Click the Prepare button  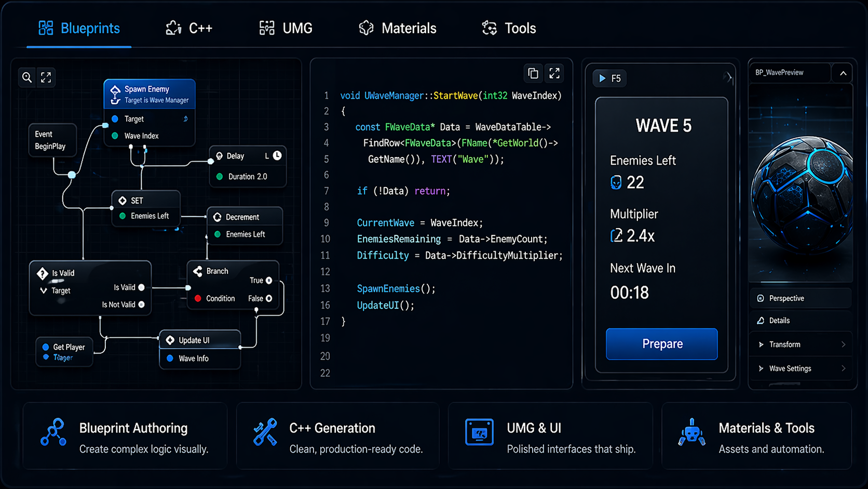click(x=662, y=344)
